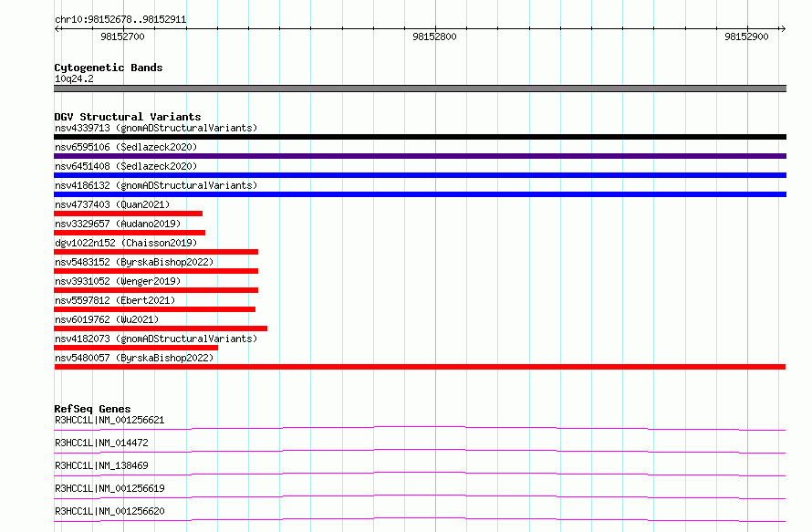The width and height of the screenshot is (812, 532).
Task: Click the nsv5480057 (ByrskaBishop2022) label
Action: click(134, 358)
